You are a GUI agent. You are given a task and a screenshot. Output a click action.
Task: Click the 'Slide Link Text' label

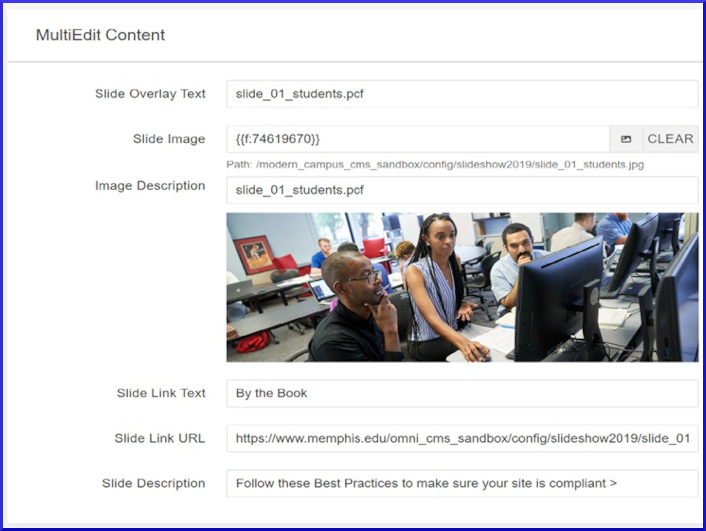pyautogui.click(x=161, y=393)
